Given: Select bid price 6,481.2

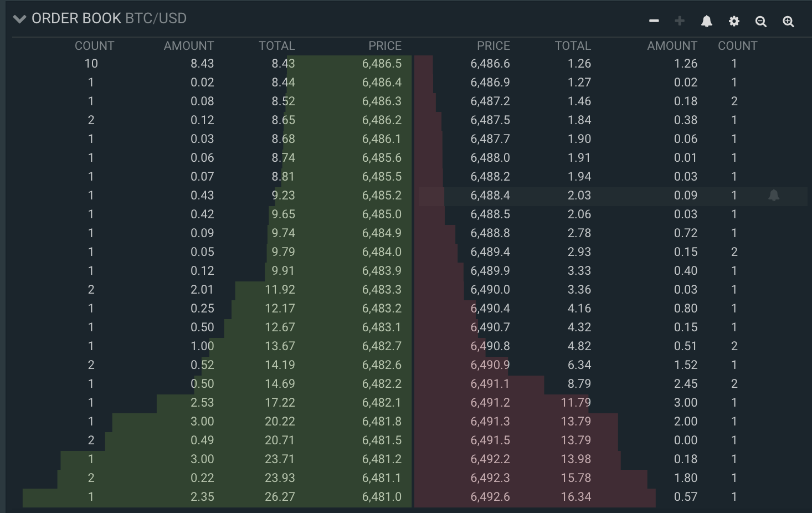Looking at the screenshot, I should (382, 459).
